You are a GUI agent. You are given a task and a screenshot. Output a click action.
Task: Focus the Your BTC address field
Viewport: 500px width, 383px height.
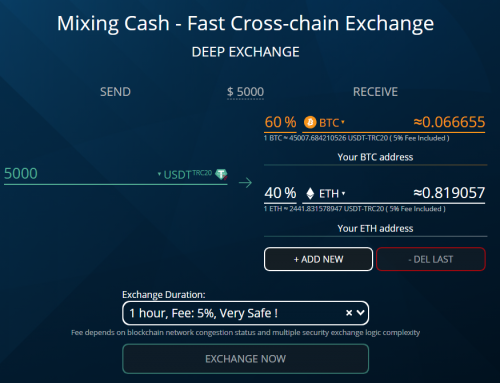pyautogui.click(x=375, y=157)
